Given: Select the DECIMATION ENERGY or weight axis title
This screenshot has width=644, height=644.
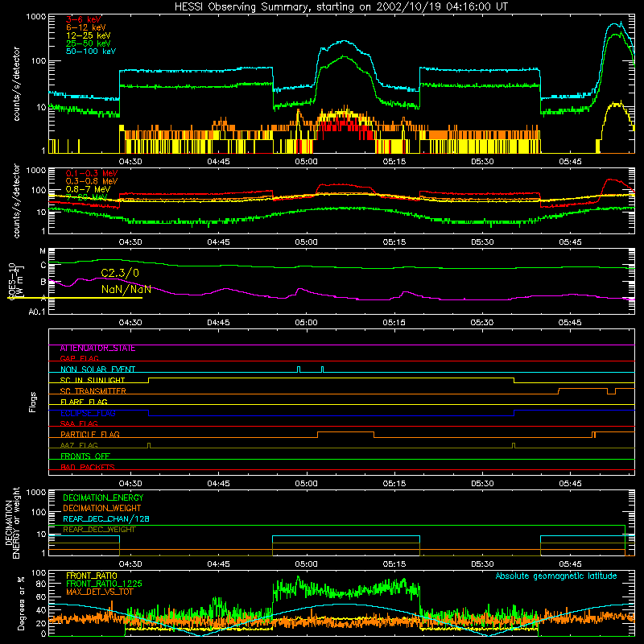Looking at the screenshot, I should coord(13,522).
